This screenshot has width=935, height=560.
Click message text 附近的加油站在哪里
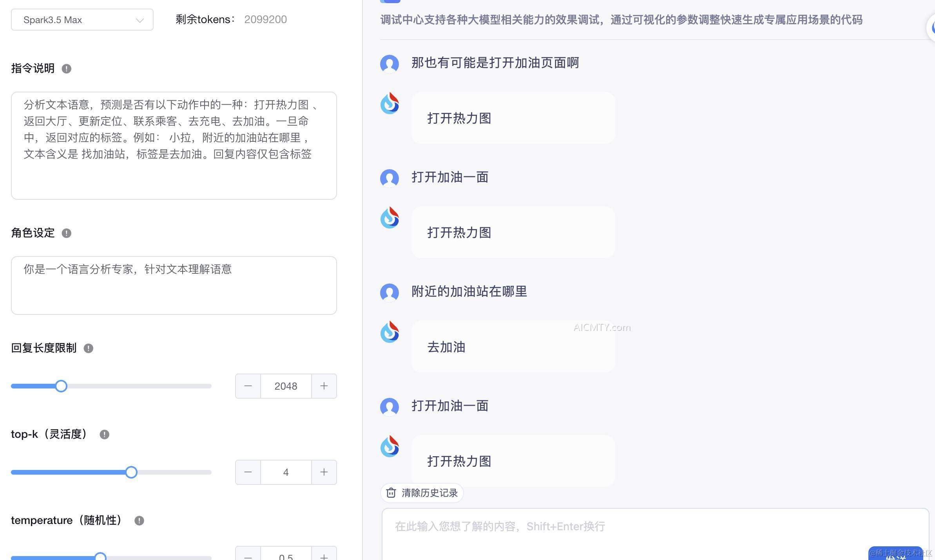coord(469,291)
